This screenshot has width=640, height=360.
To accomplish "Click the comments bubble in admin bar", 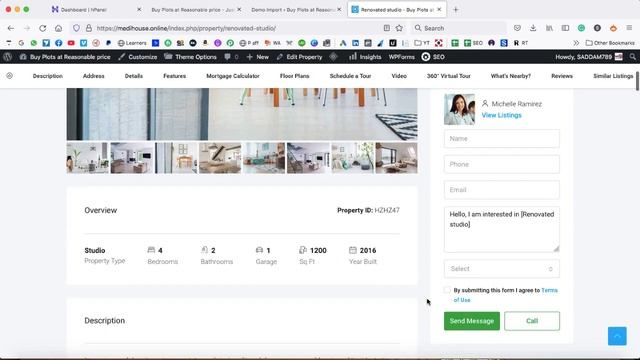I will click(x=231, y=57).
